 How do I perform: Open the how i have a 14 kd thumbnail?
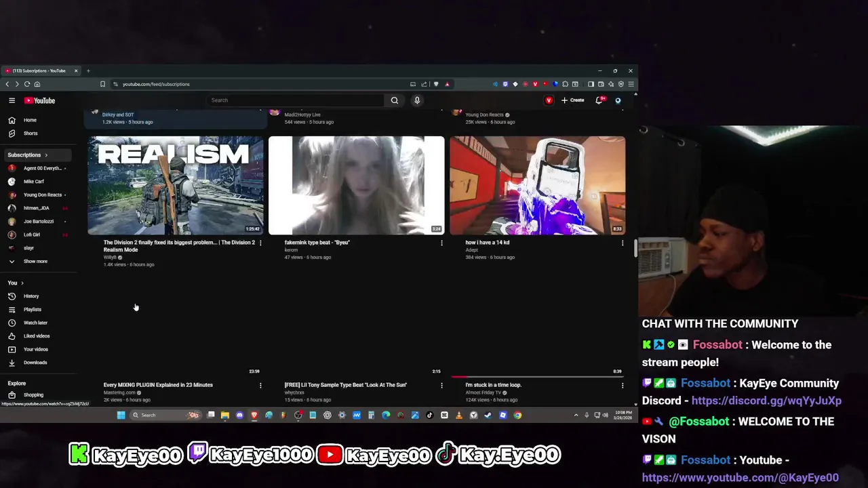[x=538, y=185]
